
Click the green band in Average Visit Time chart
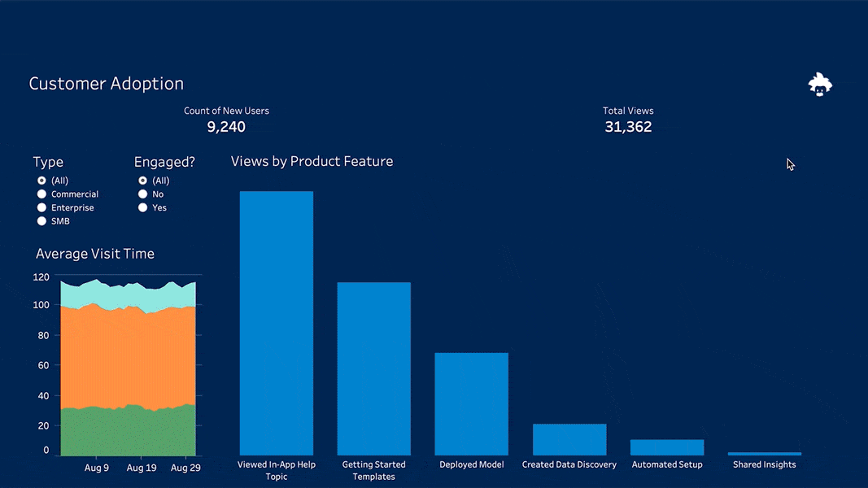coord(128,431)
